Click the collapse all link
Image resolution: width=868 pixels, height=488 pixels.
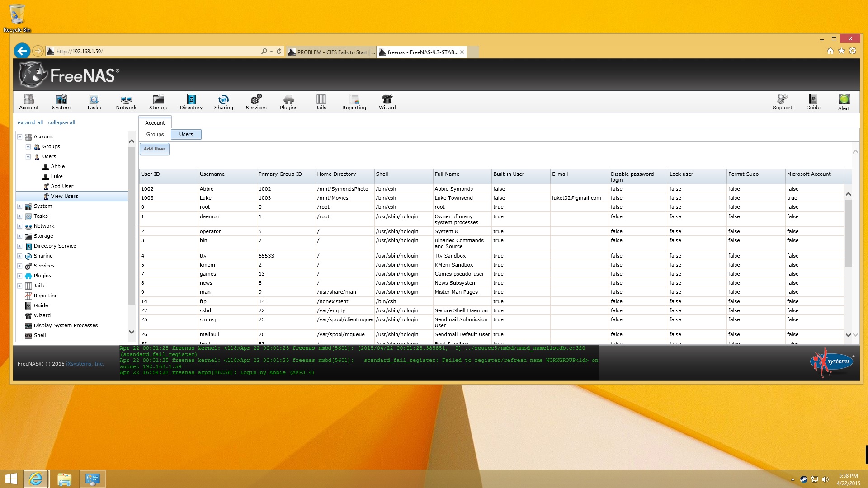coord(61,122)
